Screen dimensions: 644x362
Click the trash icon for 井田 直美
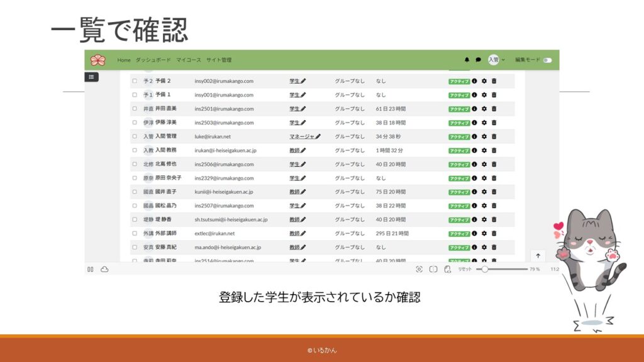[494, 109]
